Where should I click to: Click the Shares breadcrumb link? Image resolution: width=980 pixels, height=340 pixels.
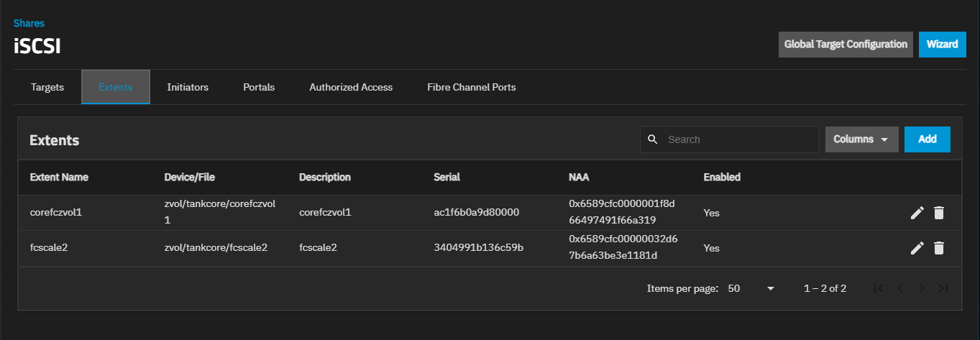pyautogui.click(x=29, y=24)
